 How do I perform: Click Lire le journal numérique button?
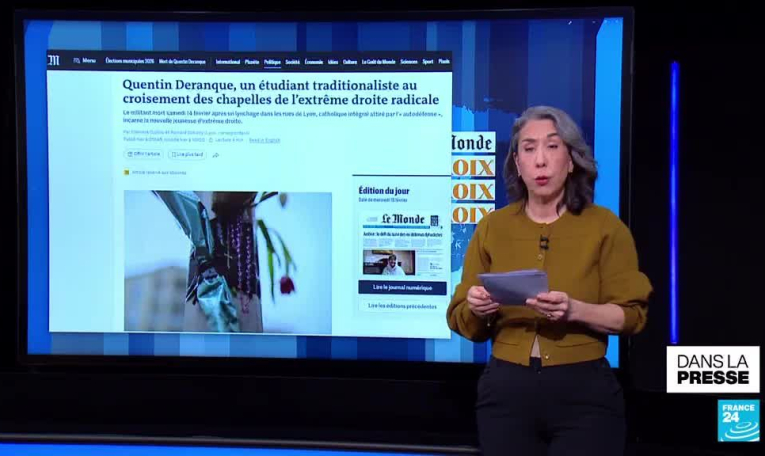coord(403,288)
